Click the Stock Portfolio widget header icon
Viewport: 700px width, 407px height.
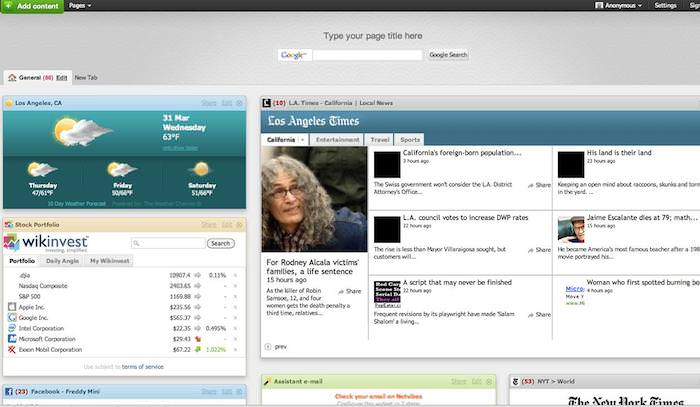(x=8, y=225)
